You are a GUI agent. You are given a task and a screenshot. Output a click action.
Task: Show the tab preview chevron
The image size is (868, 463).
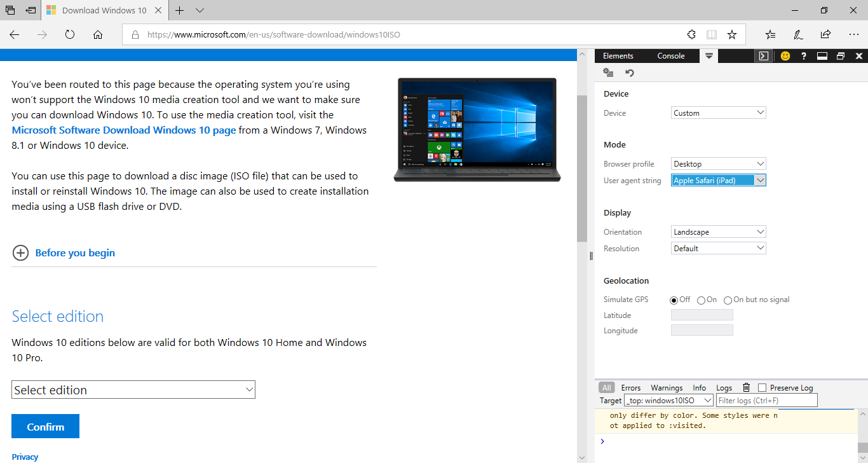[x=200, y=10]
